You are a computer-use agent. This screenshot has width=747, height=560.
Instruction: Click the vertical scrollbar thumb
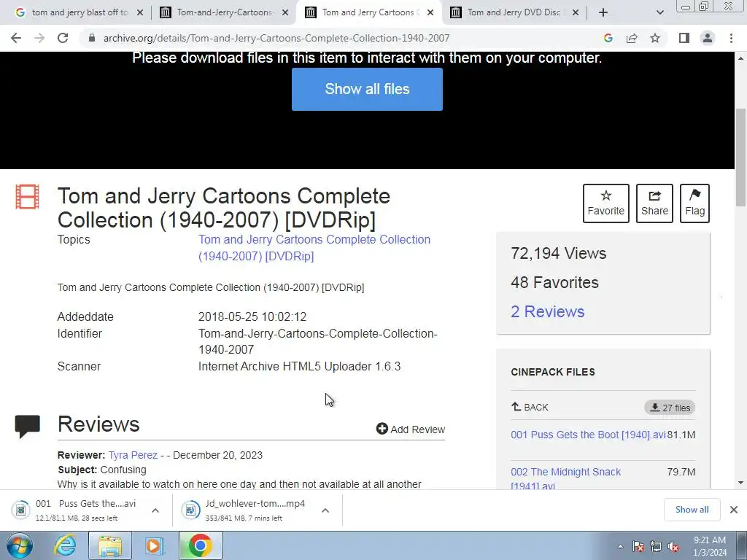(741, 157)
